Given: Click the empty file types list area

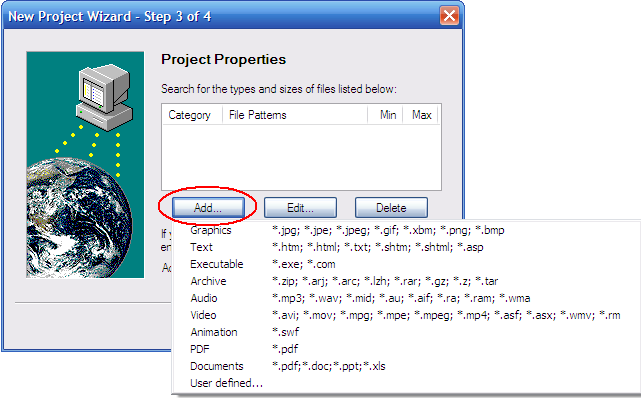Looking at the screenshot, I should tap(301, 157).
